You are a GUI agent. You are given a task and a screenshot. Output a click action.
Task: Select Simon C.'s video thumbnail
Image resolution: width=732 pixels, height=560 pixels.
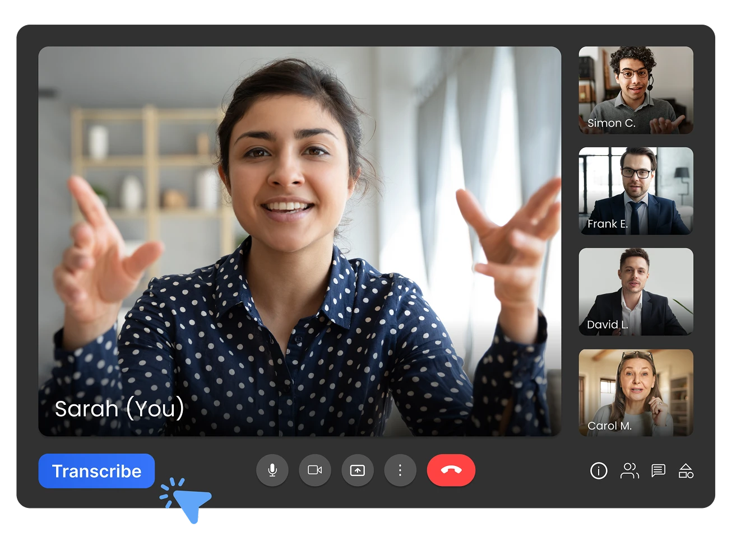click(x=635, y=90)
